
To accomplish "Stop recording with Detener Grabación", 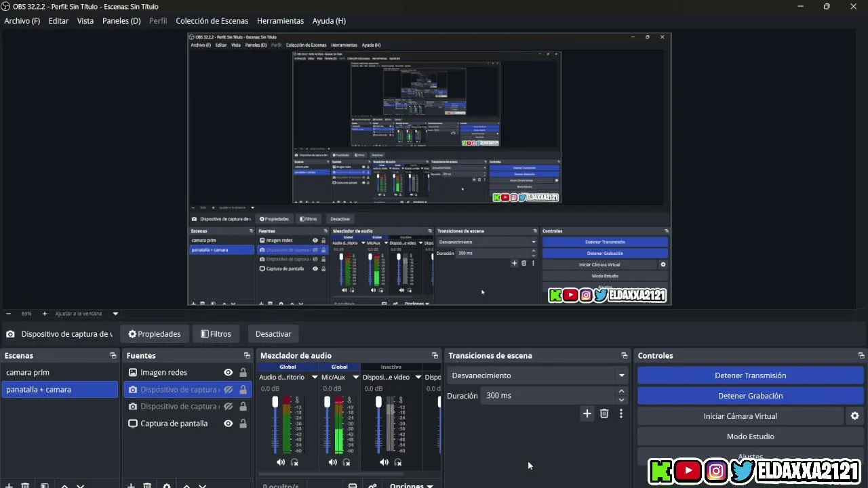I will click(x=751, y=396).
